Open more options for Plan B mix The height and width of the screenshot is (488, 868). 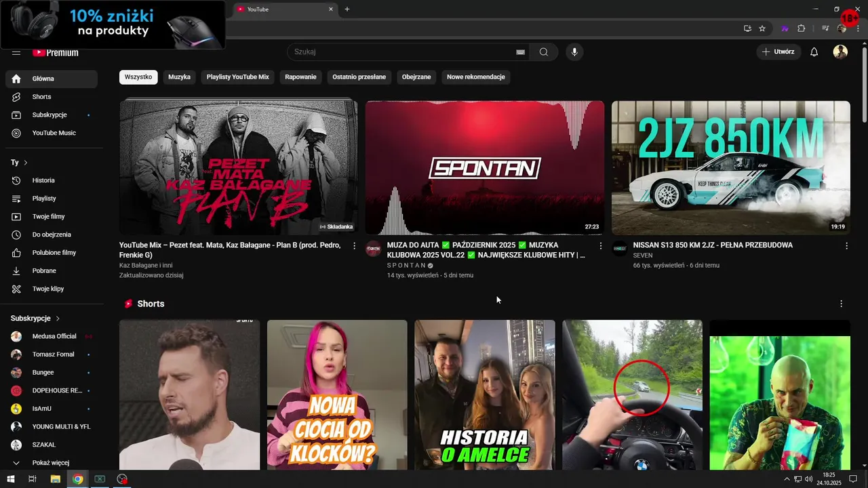[x=354, y=246]
